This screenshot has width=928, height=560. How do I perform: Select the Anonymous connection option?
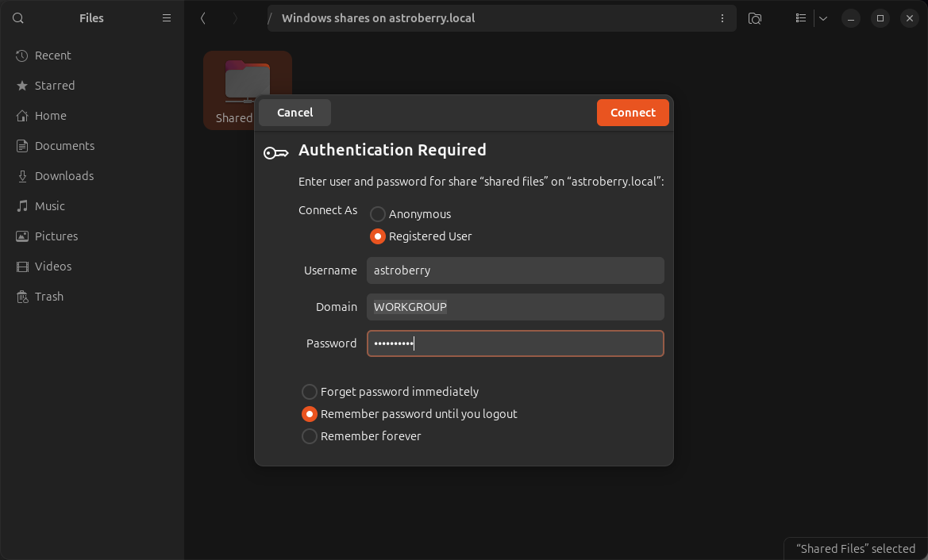click(x=378, y=214)
